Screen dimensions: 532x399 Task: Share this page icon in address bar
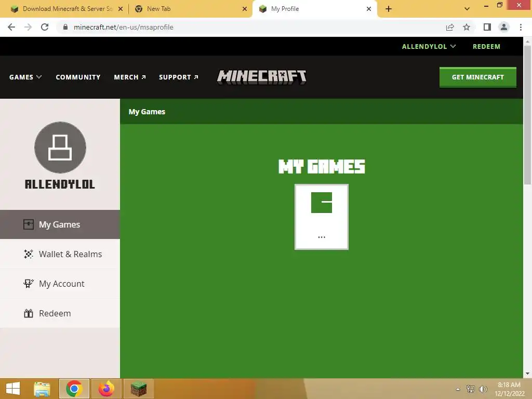[450, 27]
